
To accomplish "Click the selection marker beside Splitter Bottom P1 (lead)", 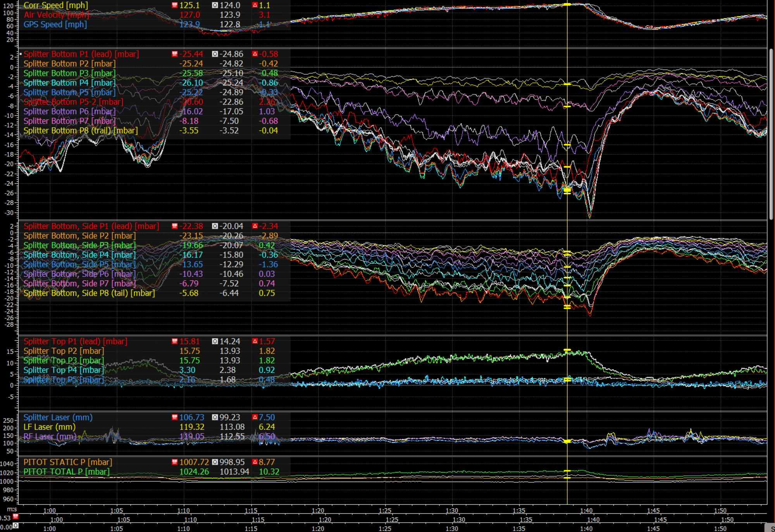I will (21, 54).
